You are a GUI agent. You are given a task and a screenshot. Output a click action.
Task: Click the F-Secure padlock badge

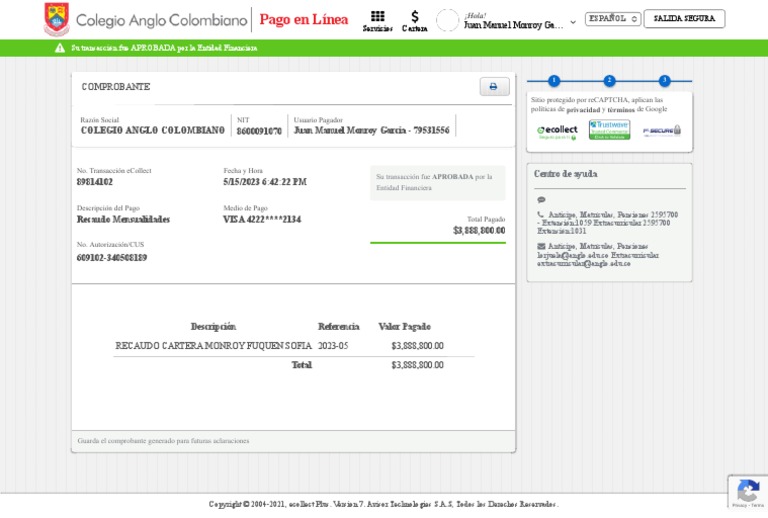point(661,131)
